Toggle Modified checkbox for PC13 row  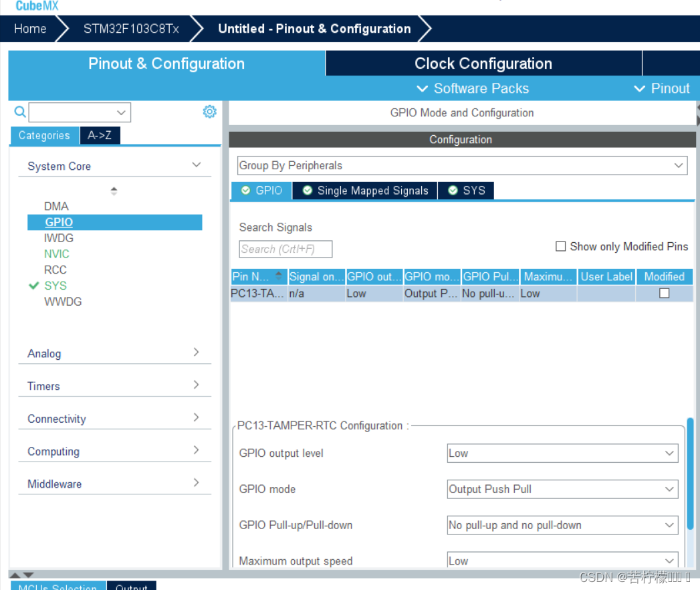coord(664,294)
